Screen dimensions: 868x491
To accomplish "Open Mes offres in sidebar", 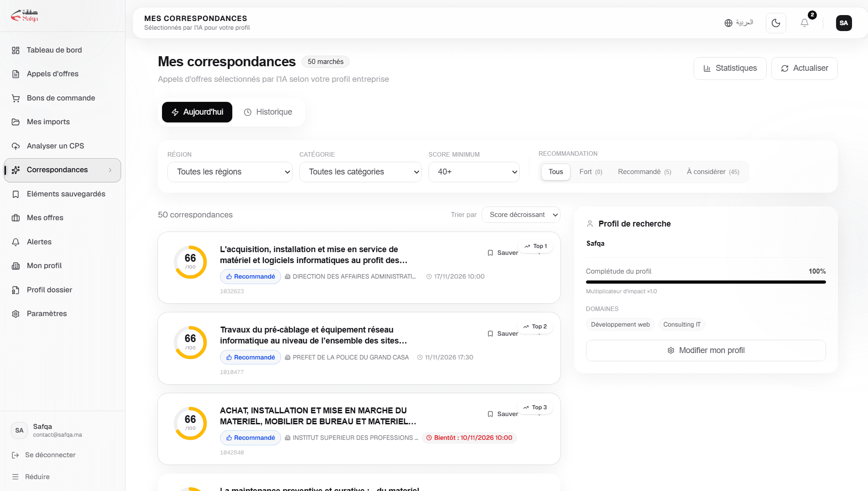I will [63, 218].
